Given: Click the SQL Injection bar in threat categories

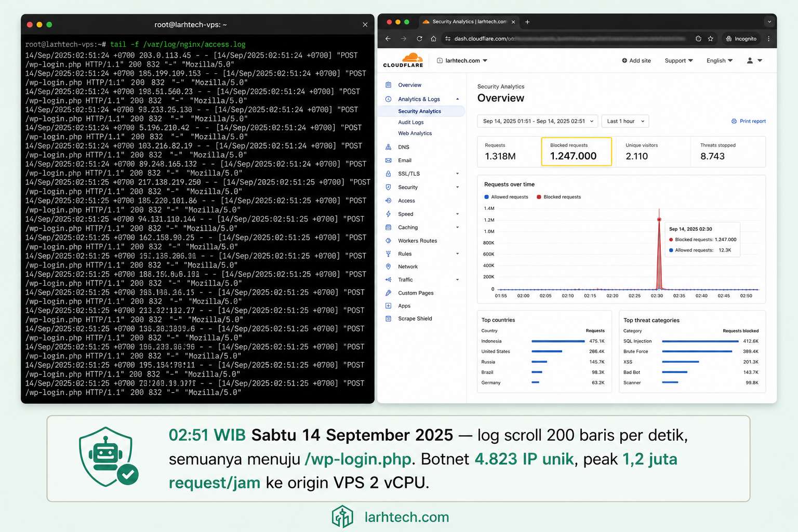Looking at the screenshot, I should point(700,341).
